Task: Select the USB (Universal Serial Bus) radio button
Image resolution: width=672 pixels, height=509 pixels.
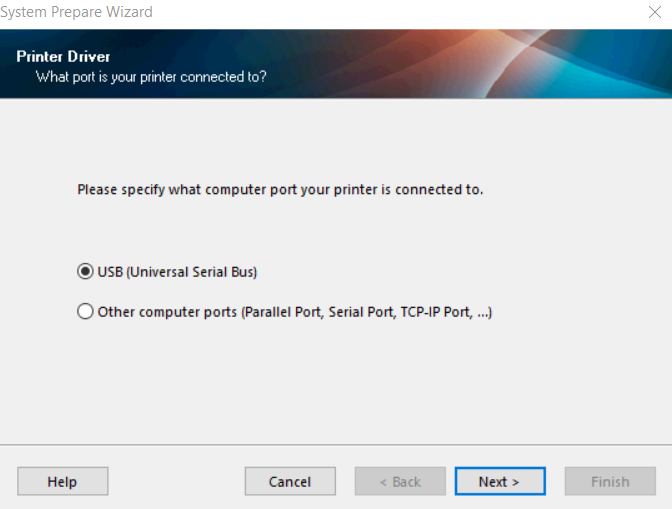Action: (85, 272)
